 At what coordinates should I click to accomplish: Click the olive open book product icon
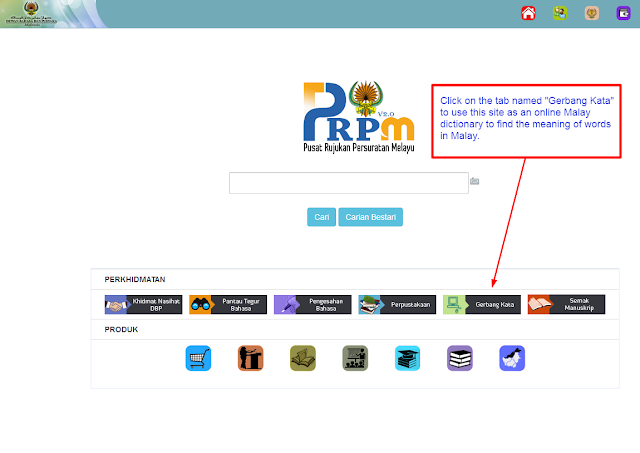coord(303,358)
